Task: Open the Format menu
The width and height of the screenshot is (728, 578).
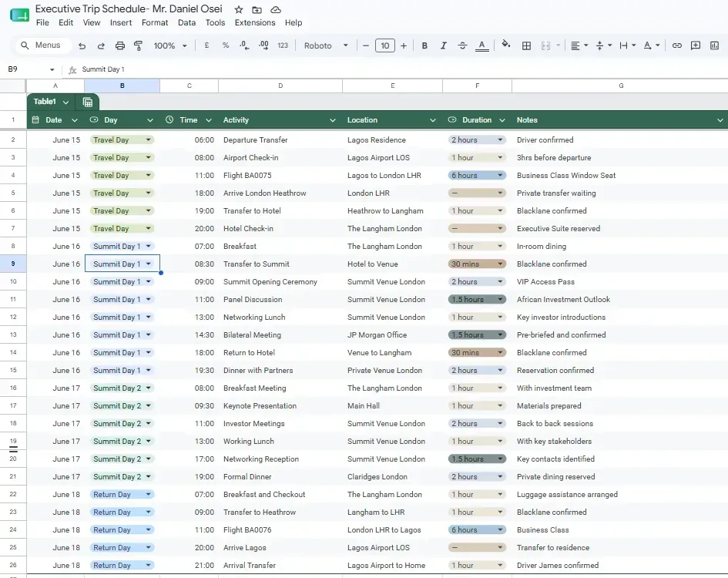Action: tap(155, 22)
